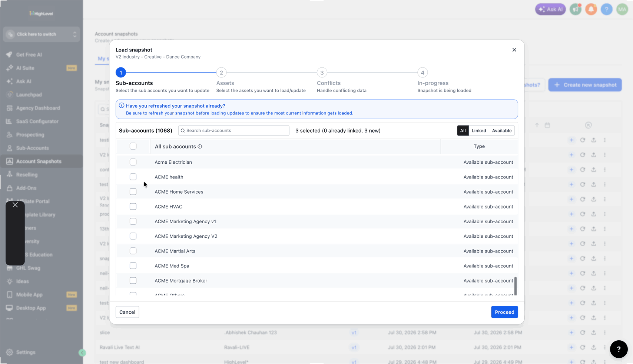Click the 'Have you refreshed your snapshot already?' notice
Image resolution: width=633 pixels, height=364 pixels.
(317, 109)
